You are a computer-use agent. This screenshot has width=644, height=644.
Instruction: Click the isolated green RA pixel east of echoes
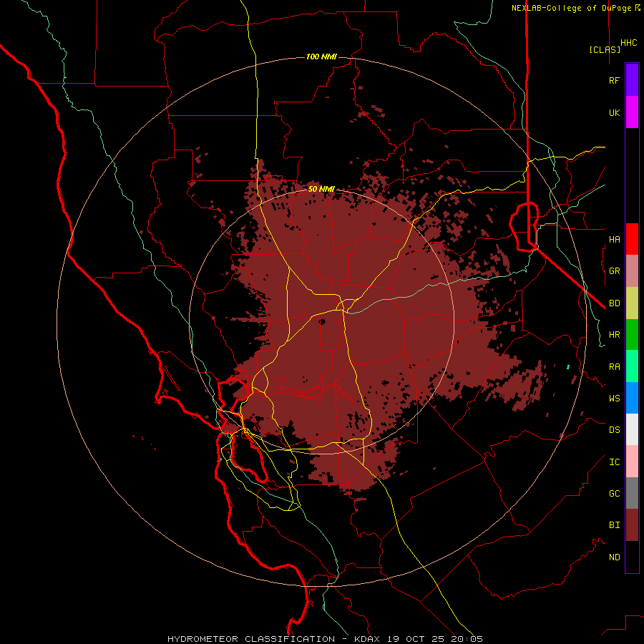coord(568,367)
